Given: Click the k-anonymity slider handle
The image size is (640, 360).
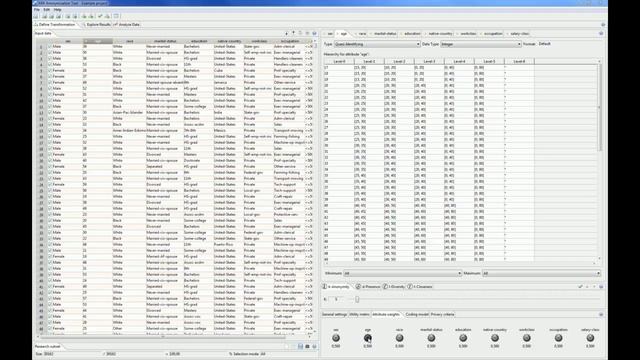Looking at the screenshot, I should tap(357, 300).
